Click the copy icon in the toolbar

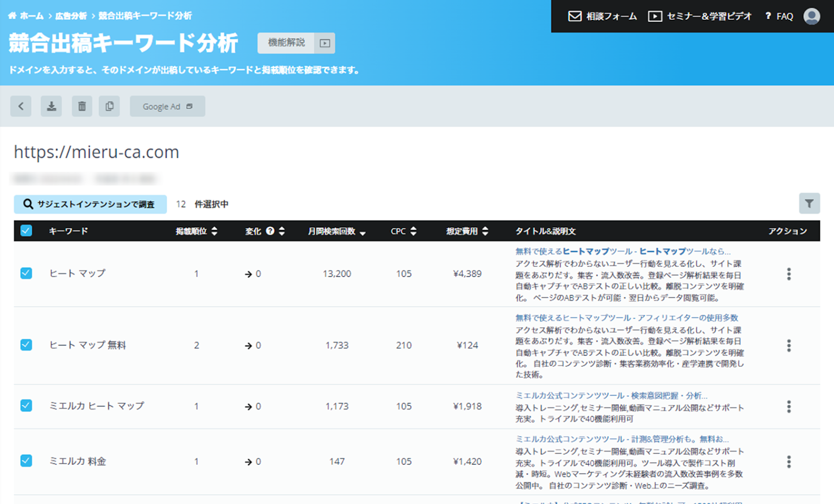click(x=109, y=106)
